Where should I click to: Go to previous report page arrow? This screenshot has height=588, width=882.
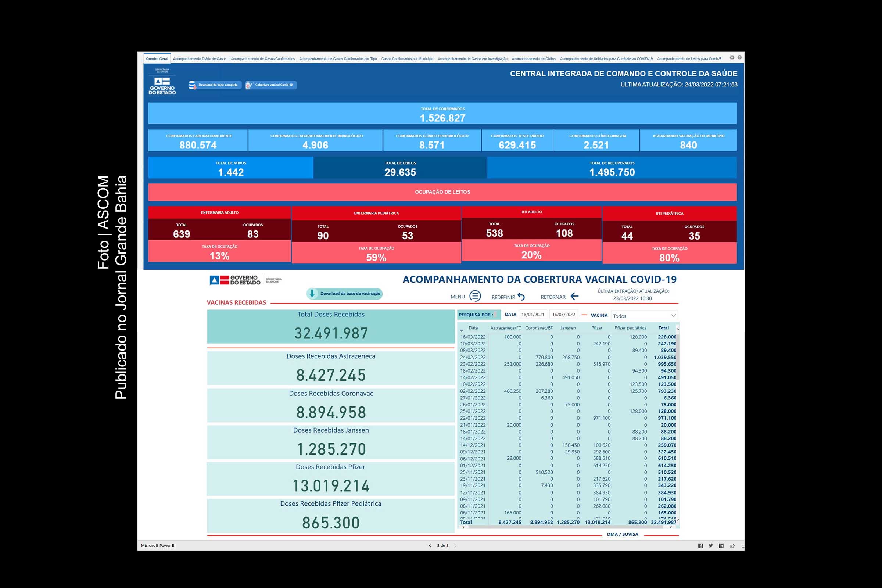(430, 546)
